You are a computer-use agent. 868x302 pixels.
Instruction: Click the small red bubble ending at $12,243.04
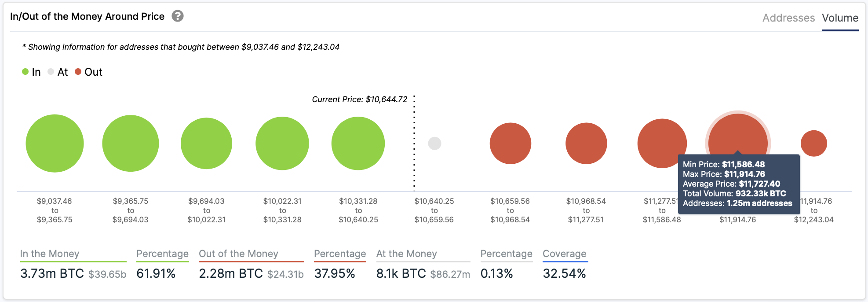pyautogui.click(x=813, y=144)
